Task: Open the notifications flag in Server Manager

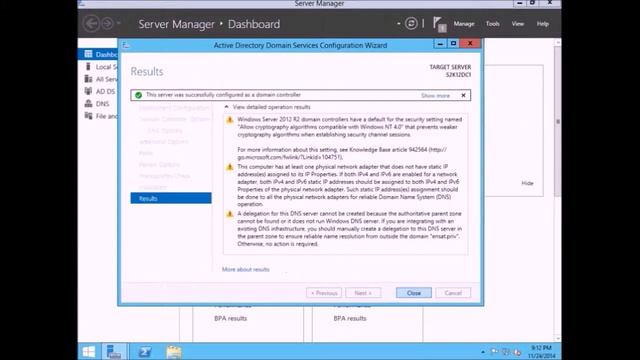Action: [x=439, y=24]
